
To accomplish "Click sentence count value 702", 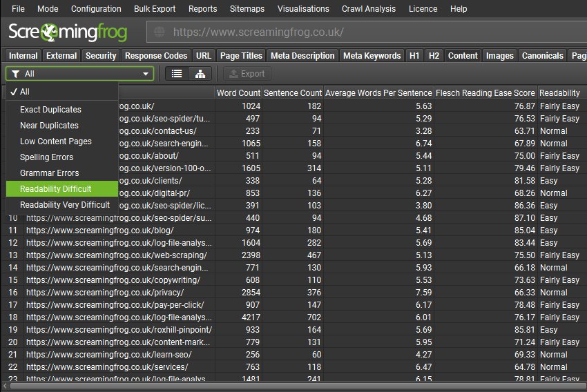I will (x=314, y=317).
